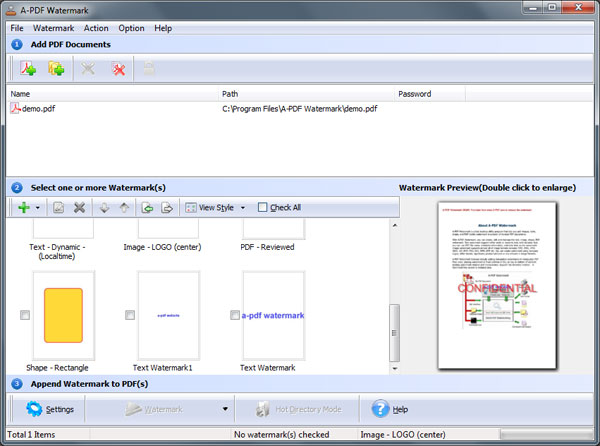Screen dimensions: 600x446
Task: Click the Move watermark down arrow
Action: tap(104, 208)
